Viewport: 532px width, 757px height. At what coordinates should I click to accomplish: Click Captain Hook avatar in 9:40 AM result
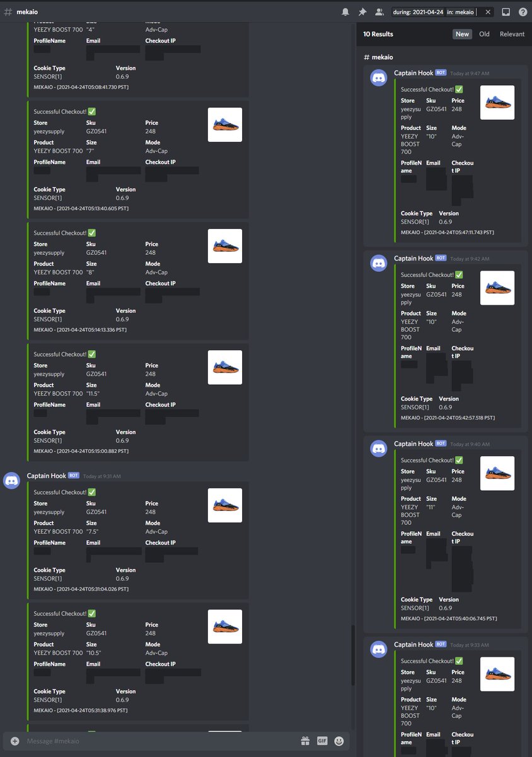379,449
